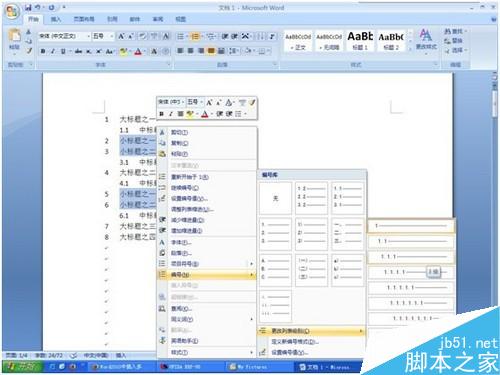Toggle Strikethrough abc button in ribbon
This screenshot has width=500, height=375.
click(78, 51)
